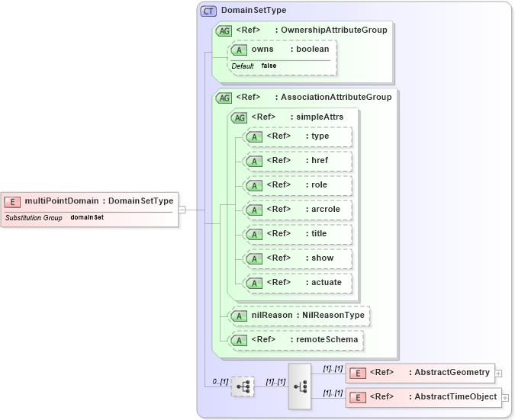Click the optional sequence compositor with dashed border
This screenshot has width=515, height=420.
243,386
